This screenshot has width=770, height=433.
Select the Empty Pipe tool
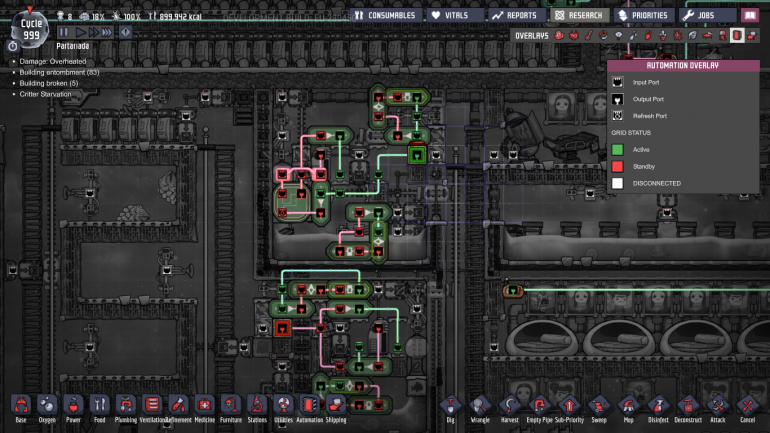coord(539,408)
